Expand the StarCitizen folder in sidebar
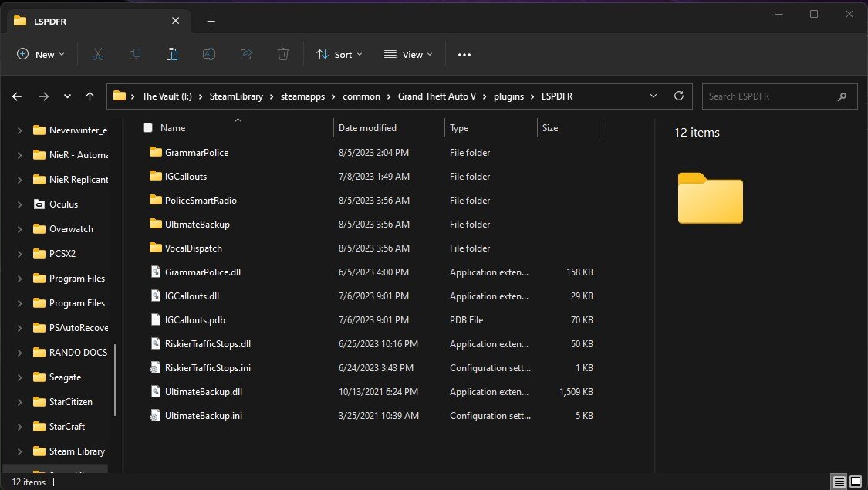Image resolution: width=868 pixels, height=490 pixels. [x=19, y=402]
